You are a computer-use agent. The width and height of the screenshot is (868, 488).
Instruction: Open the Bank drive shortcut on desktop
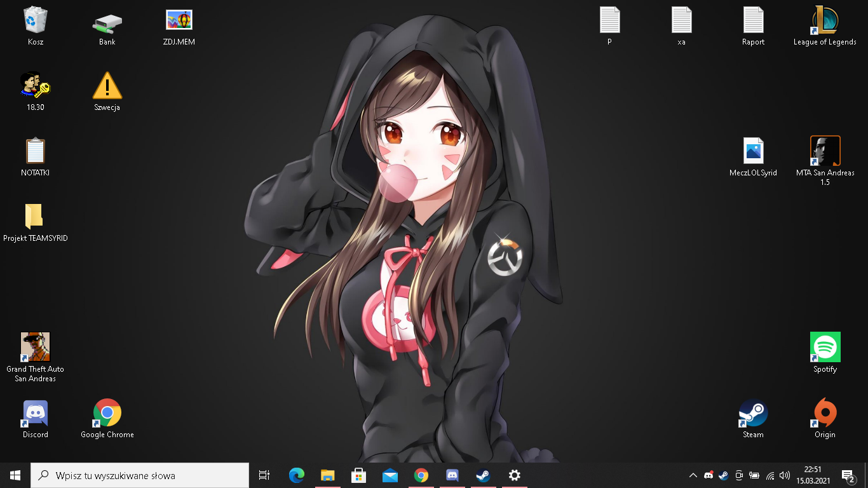107,26
